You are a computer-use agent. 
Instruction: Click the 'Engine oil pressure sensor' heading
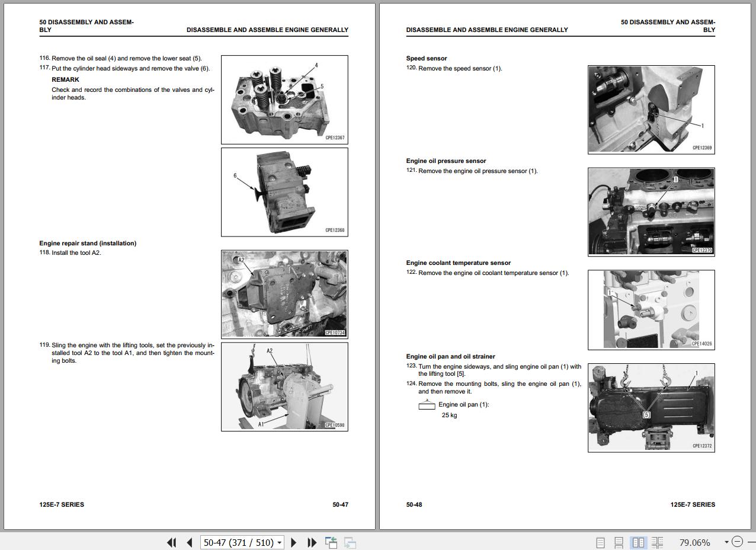[446, 161]
